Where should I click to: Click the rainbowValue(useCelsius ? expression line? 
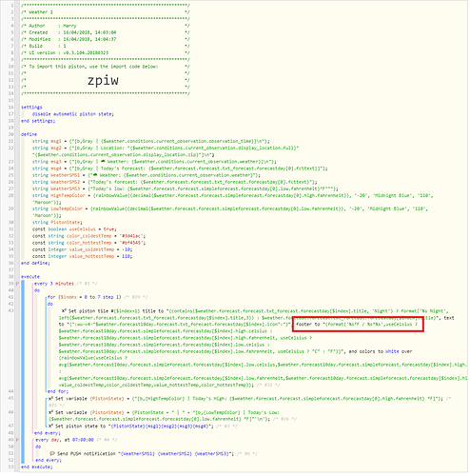93,359
